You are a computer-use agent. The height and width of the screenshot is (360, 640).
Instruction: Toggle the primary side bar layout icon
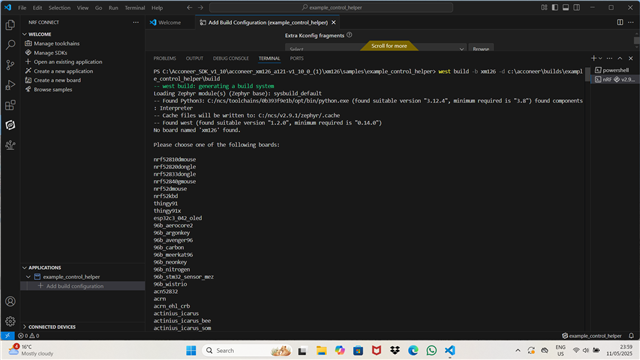tap(555, 8)
